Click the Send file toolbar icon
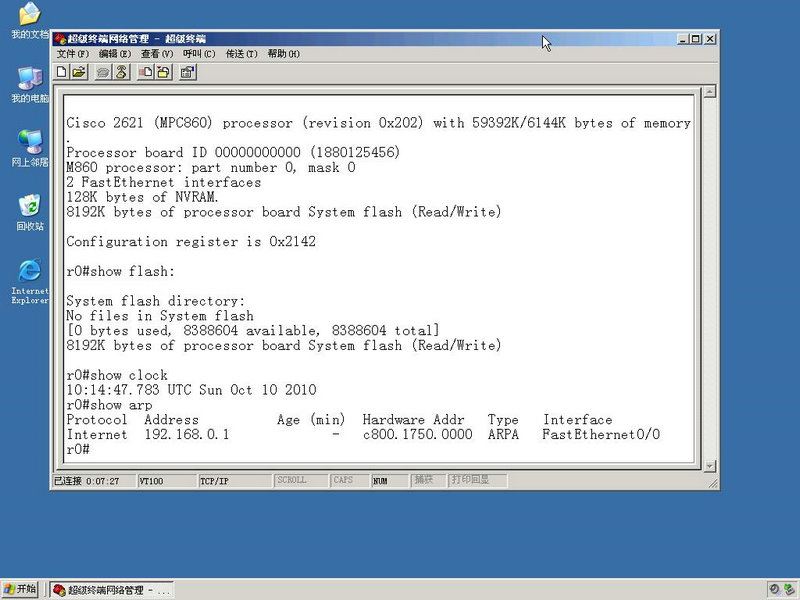Screen dimensions: 800x600 pos(145,72)
